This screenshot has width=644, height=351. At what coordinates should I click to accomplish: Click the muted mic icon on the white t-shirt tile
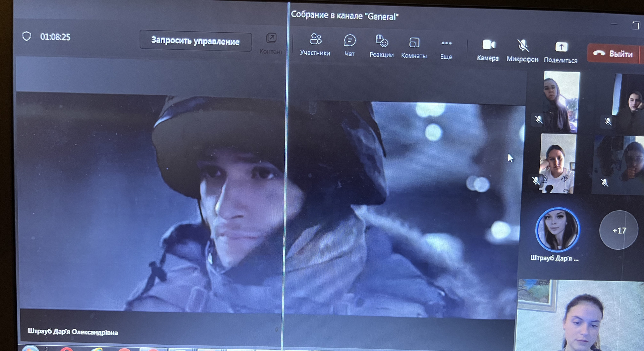pyautogui.click(x=536, y=181)
